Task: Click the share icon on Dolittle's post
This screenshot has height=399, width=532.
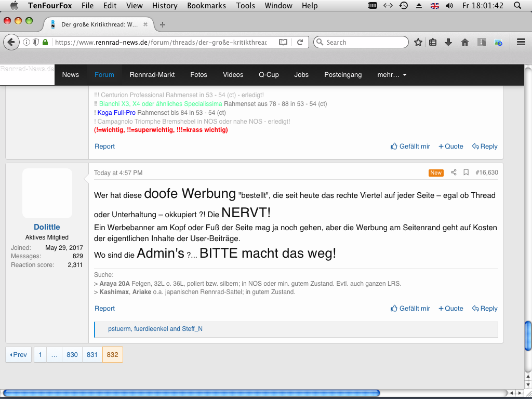Action: coord(454,172)
